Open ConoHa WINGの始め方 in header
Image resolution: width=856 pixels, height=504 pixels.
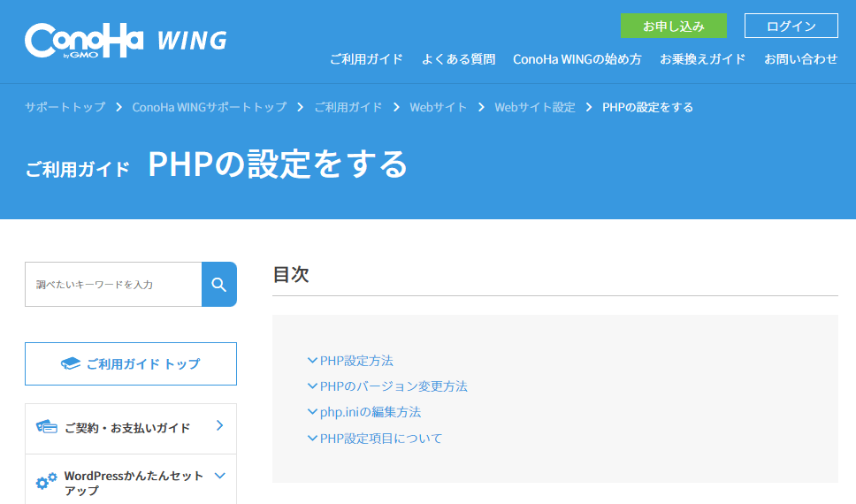(577, 59)
